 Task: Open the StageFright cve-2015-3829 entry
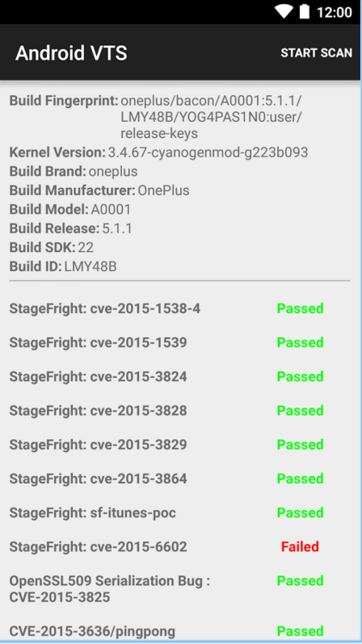(x=179, y=445)
